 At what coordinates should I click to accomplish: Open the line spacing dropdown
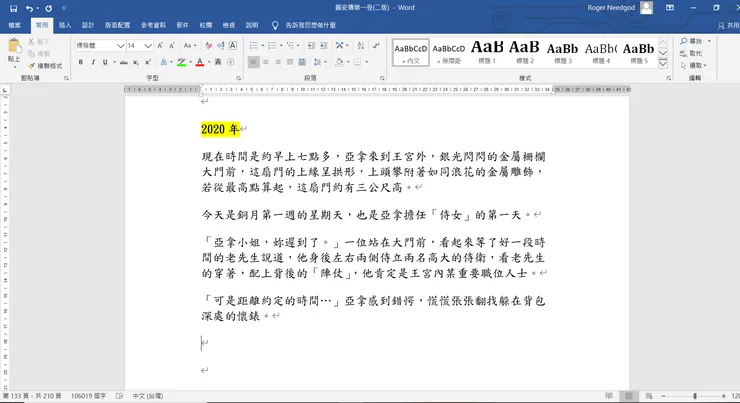[x=319, y=62]
